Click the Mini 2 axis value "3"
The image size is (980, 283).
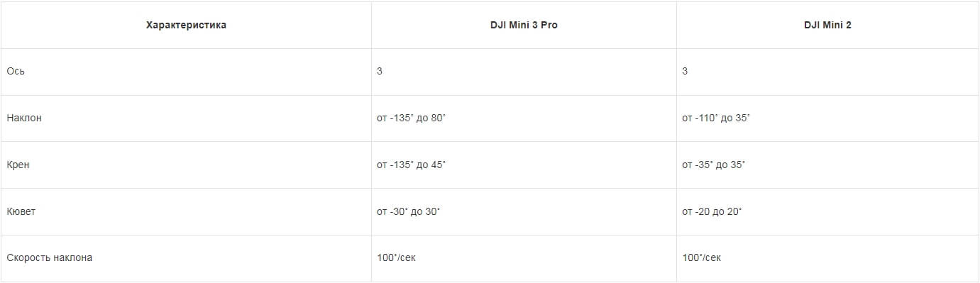point(685,72)
